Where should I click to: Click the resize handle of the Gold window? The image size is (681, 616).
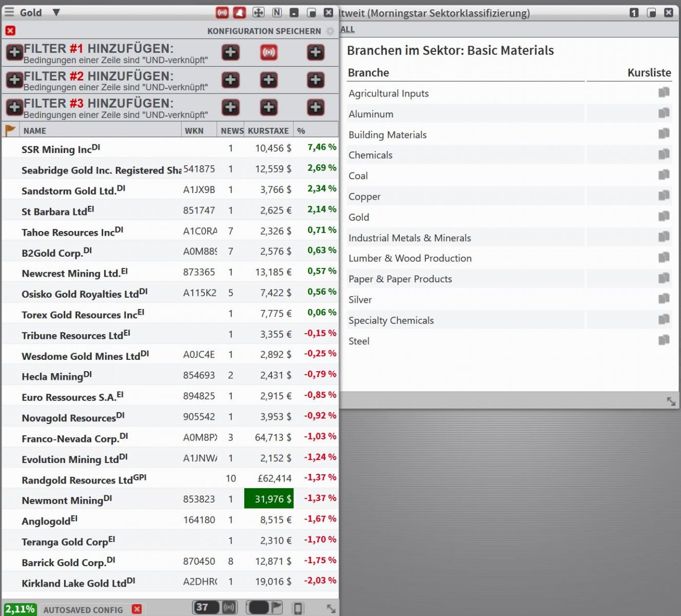click(331, 608)
